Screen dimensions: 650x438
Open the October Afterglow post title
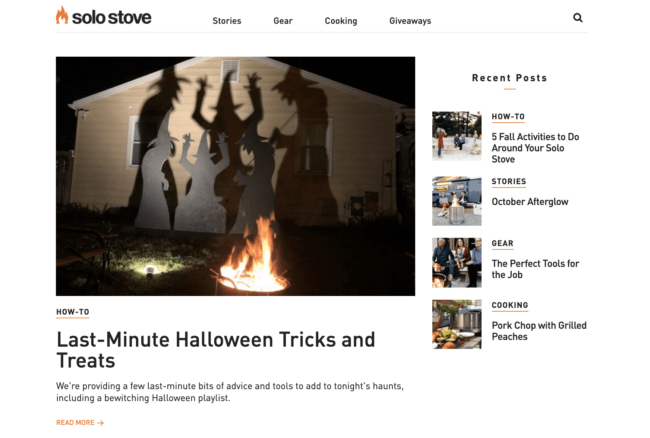pos(529,202)
